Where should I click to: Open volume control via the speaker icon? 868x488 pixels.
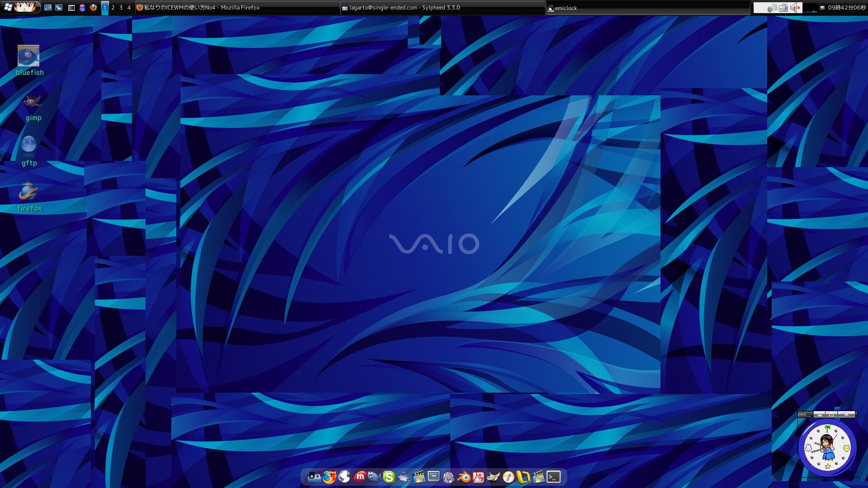click(x=794, y=8)
